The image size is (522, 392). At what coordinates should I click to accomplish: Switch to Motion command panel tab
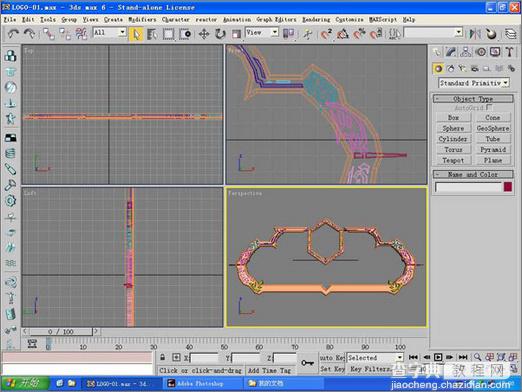(480, 52)
